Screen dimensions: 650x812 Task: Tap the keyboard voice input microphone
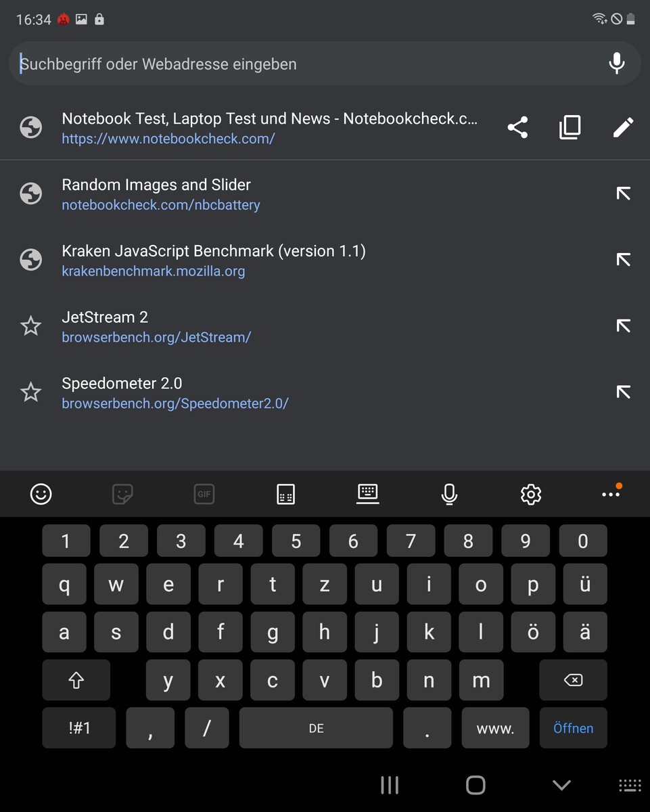click(x=449, y=494)
